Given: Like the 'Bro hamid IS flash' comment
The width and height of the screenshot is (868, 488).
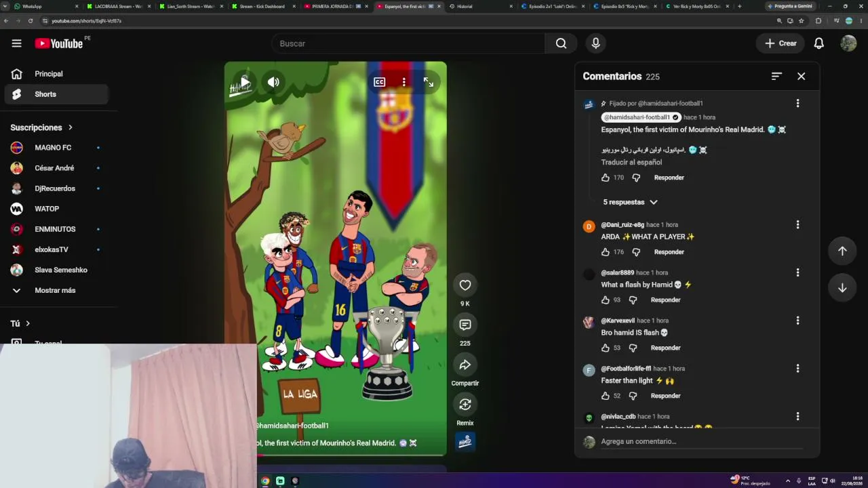Looking at the screenshot, I should click(606, 348).
